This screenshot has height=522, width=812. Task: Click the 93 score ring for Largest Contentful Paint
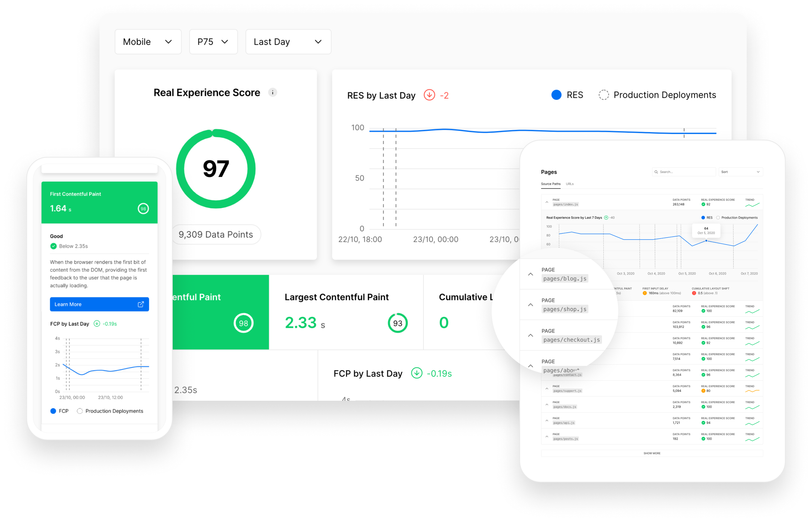pos(397,323)
